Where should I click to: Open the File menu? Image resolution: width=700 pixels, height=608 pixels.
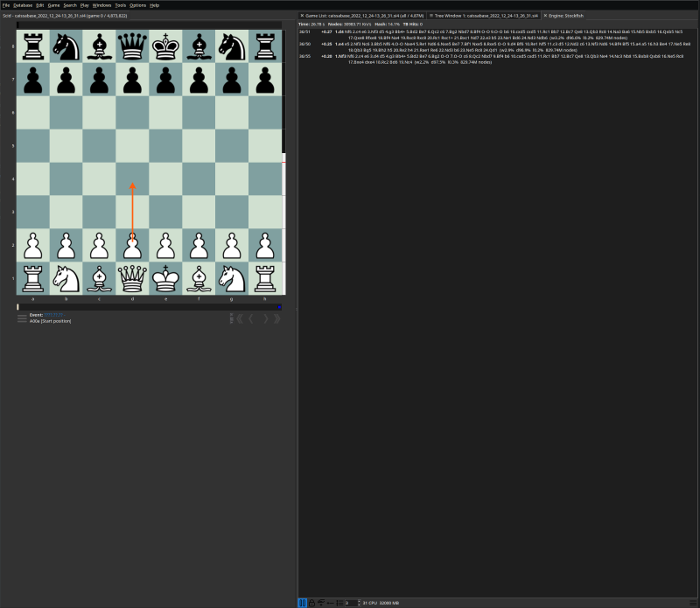(x=6, y=5)
